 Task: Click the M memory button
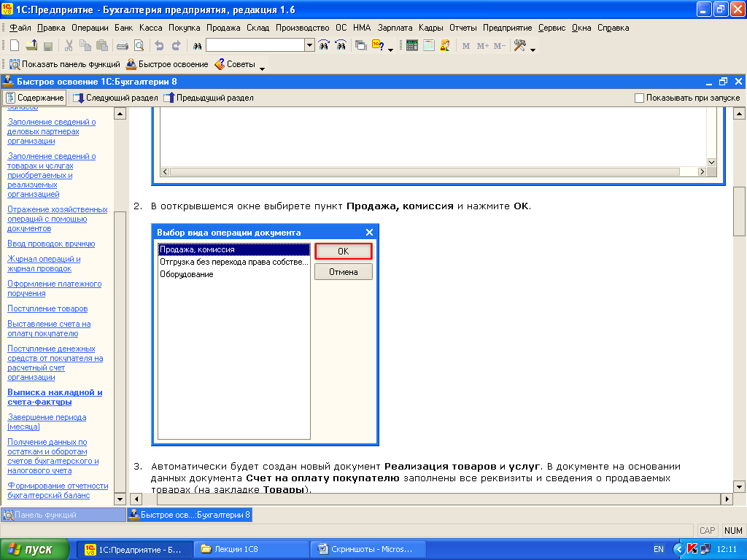click(x=466, y=46)
